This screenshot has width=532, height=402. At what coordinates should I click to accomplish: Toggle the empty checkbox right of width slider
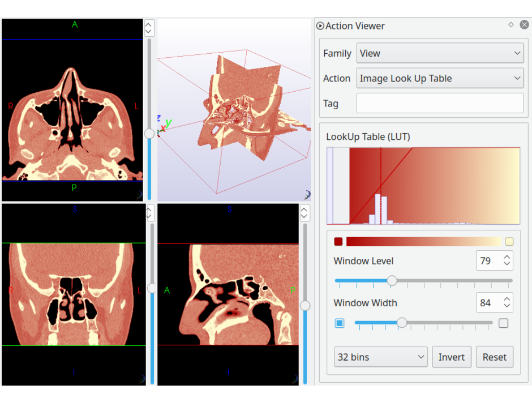[x=503, y=323]
